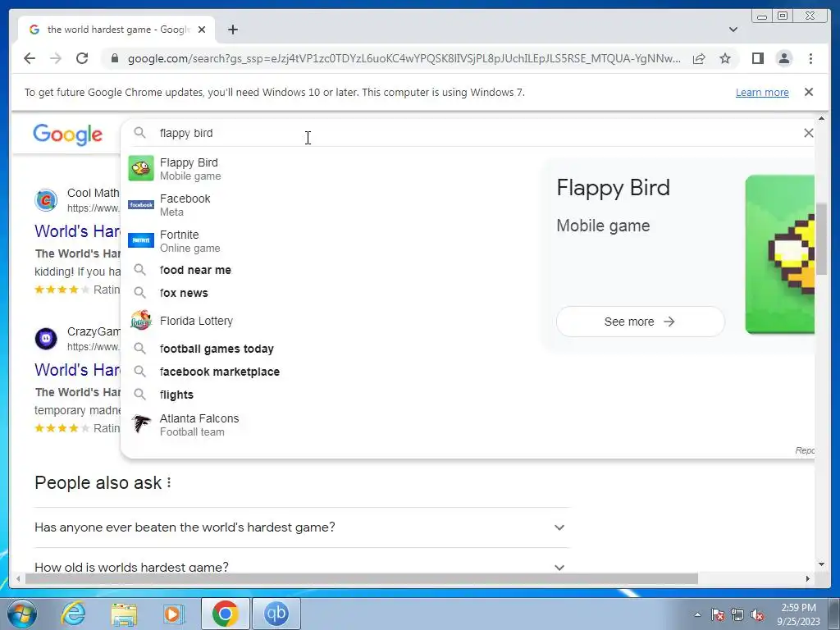This screenshot has height=630, width=840.
Task: Select the Fortnite Online game suggestion
Action: coord(332,241)
